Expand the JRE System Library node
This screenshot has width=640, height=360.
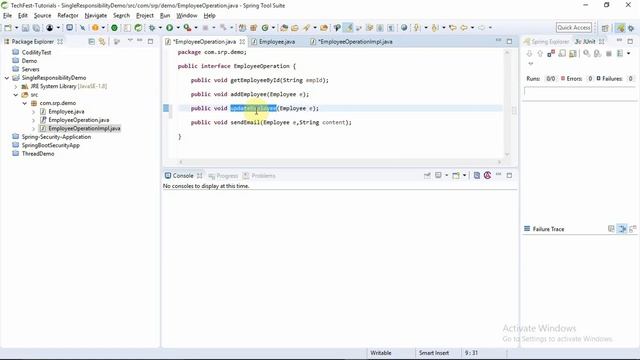coord(16,86)
